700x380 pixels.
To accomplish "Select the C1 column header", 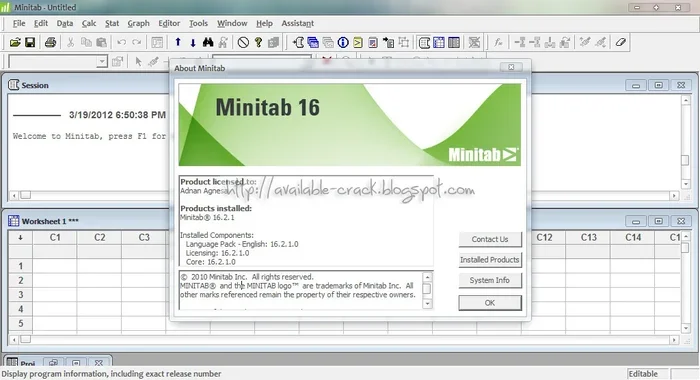I will [x=55, y=238].
